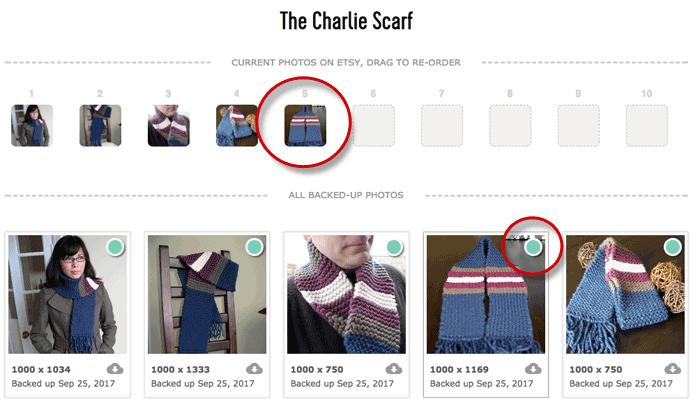Toggle green circle on flat blue scarf photo

click(x=533, y=247)
